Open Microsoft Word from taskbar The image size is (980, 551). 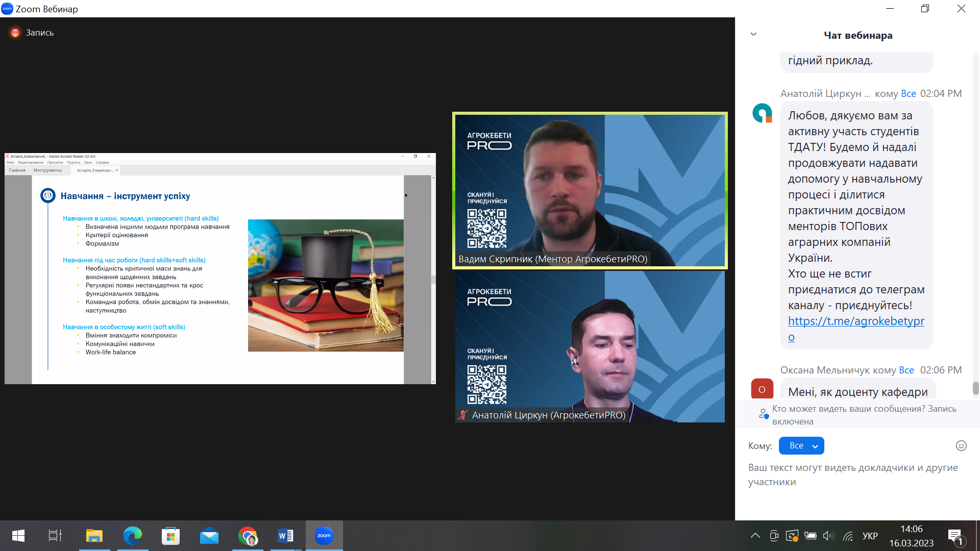[x=285, y=536]
